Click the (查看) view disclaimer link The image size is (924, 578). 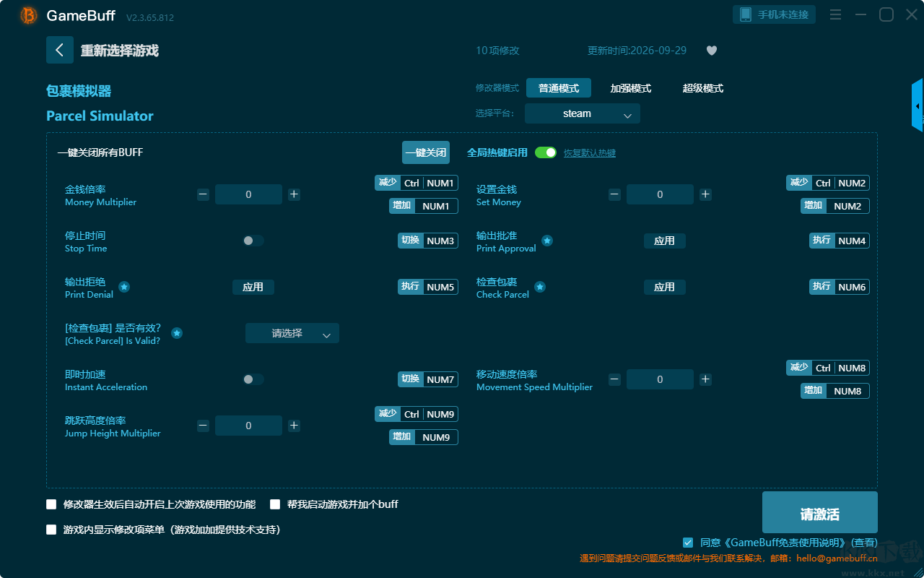click(864, 543)
